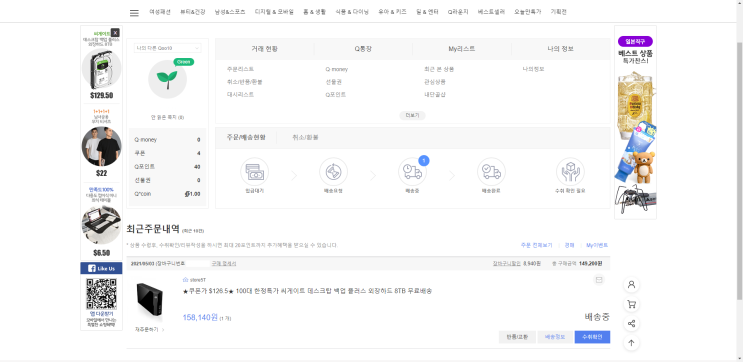This screenshot has height=362, width=743.
Task: Open the 남성&스포츠 category menu
Action: point(230,12)
